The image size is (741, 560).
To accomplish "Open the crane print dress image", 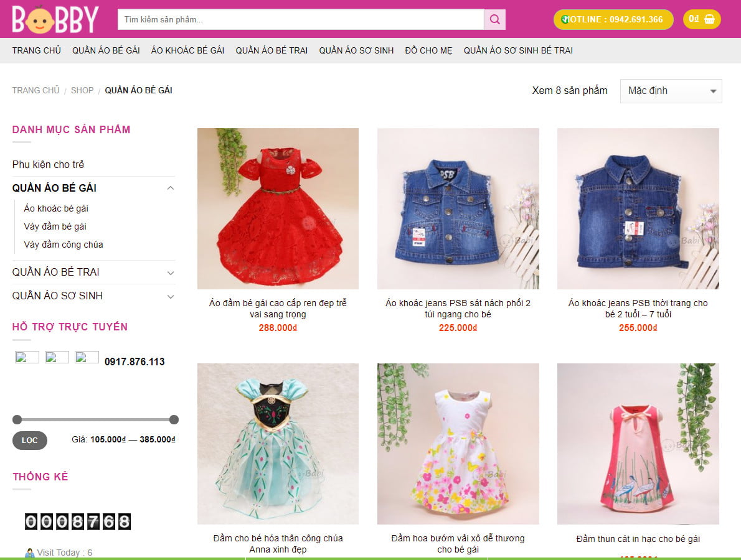I will [638, 444].
